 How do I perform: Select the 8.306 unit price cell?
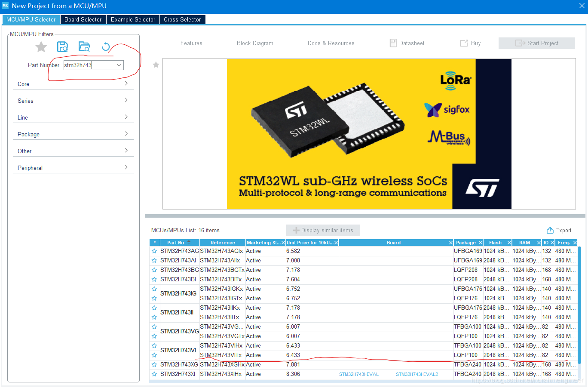(x=312, y=374)
